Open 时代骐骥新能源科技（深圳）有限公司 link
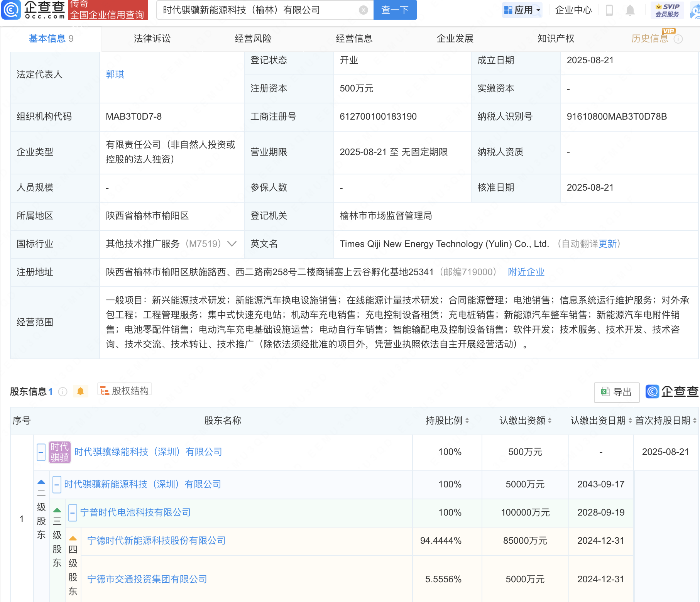Image resolution: width=700 pixels, height=602 pixels. click(x=143, y=484)
